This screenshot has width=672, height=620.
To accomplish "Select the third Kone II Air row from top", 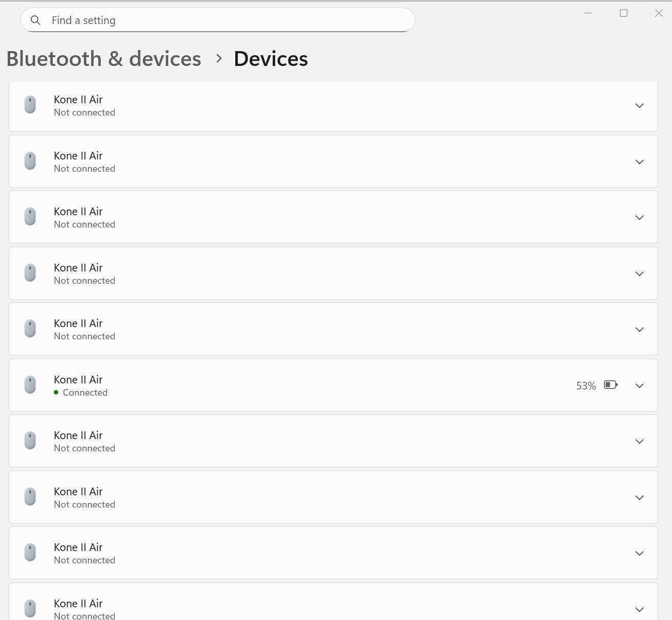I will (332, 217).
